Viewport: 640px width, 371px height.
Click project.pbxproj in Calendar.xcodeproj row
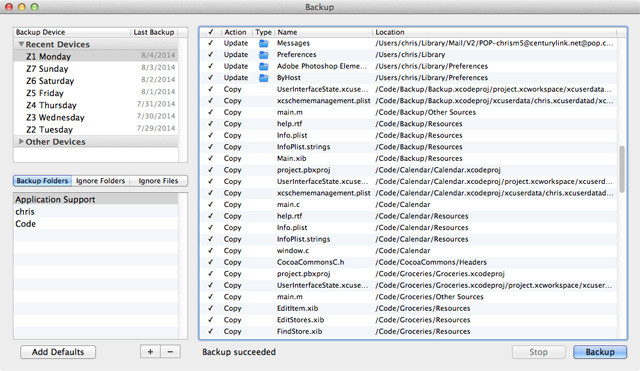[x=303, y=170]
